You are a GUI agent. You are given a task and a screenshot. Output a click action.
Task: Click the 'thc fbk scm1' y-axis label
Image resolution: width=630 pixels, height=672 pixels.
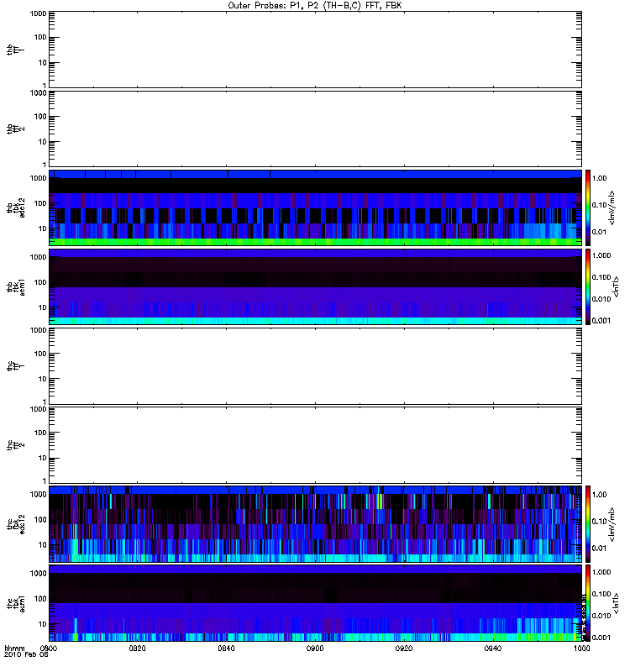click(16, 603)
